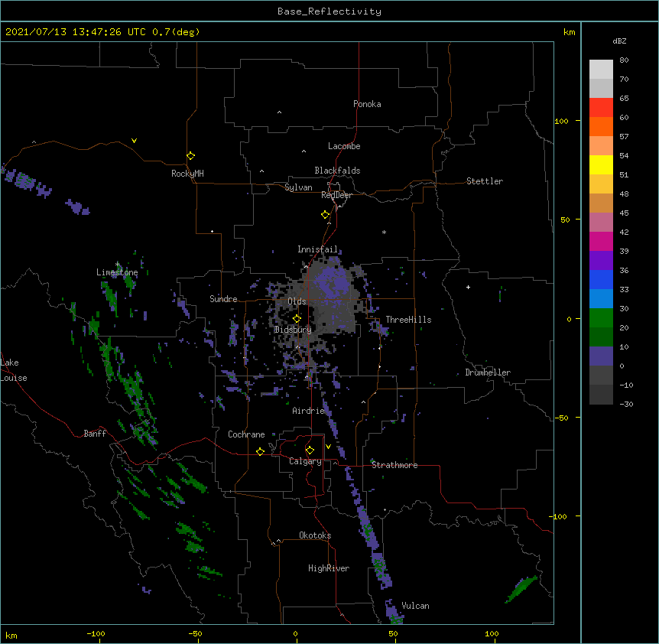Click the RockyMH label

187,174
